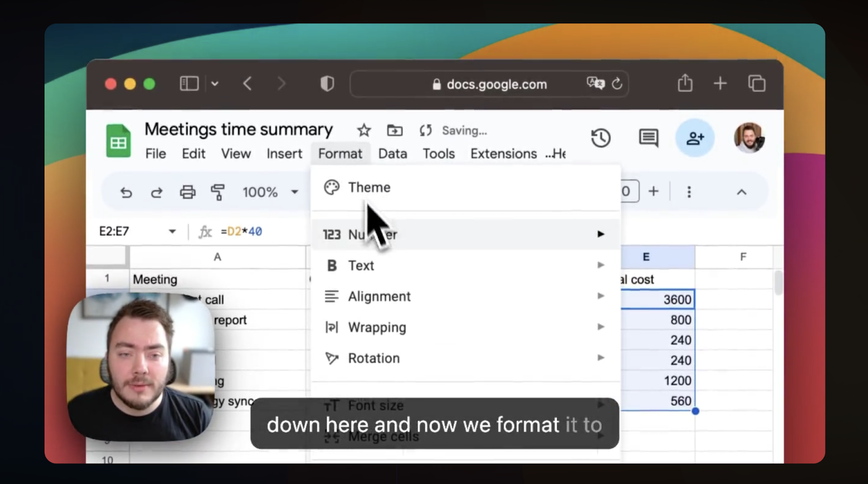
Task: Click the docs.google.com address bar
Action: point(489,84)
